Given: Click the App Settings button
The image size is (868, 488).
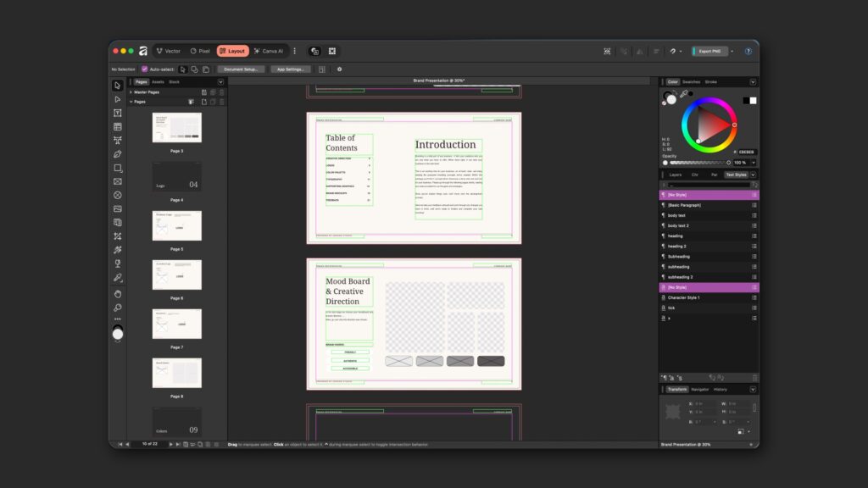Looking at the screenshot, I should pyautogui.click(x=290, y=69).
